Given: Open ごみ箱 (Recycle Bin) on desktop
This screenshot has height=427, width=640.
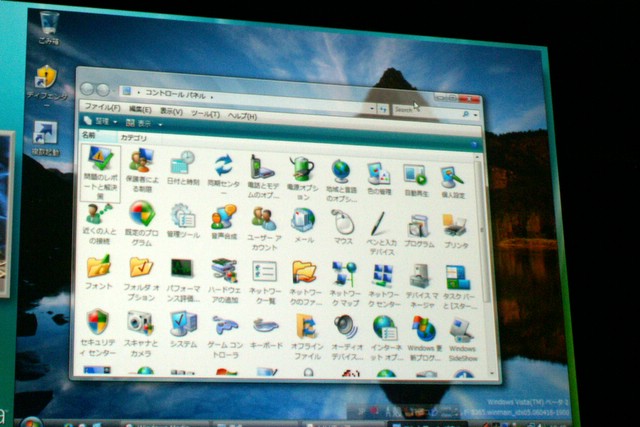Looking at the screenshot, I should [x=49, y=27].
